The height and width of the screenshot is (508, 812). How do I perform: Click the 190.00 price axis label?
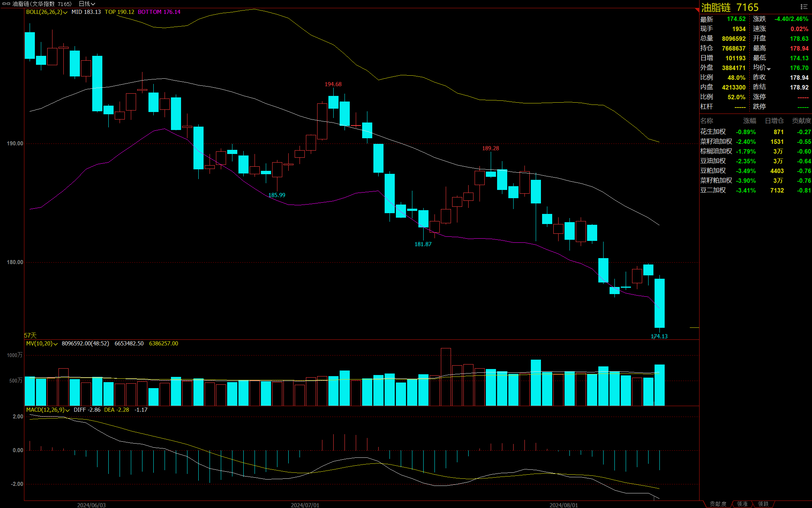point(15,143)
